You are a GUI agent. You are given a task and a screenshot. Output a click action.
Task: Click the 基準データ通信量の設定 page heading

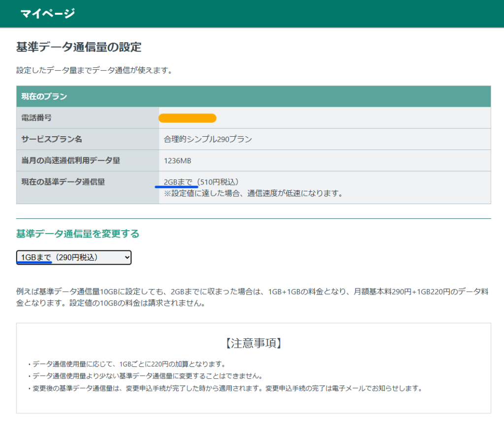pos(79,47)
